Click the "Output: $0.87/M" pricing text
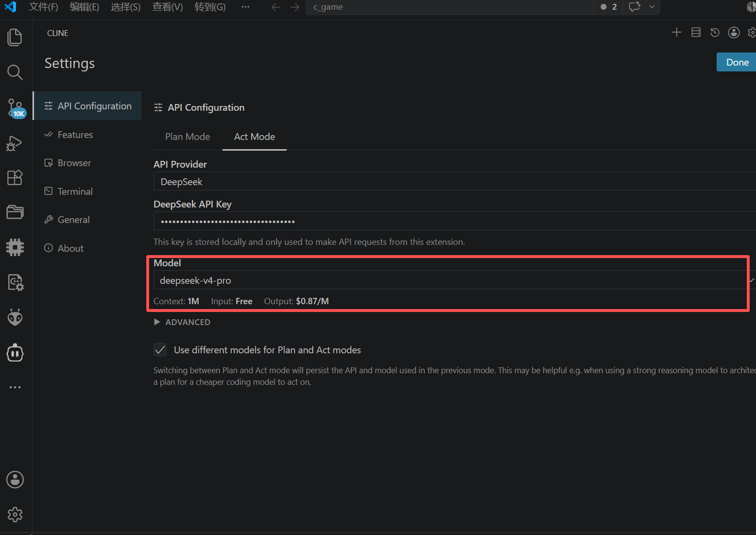The width and height of the screenshot is (756, 535). click(296, 301)
